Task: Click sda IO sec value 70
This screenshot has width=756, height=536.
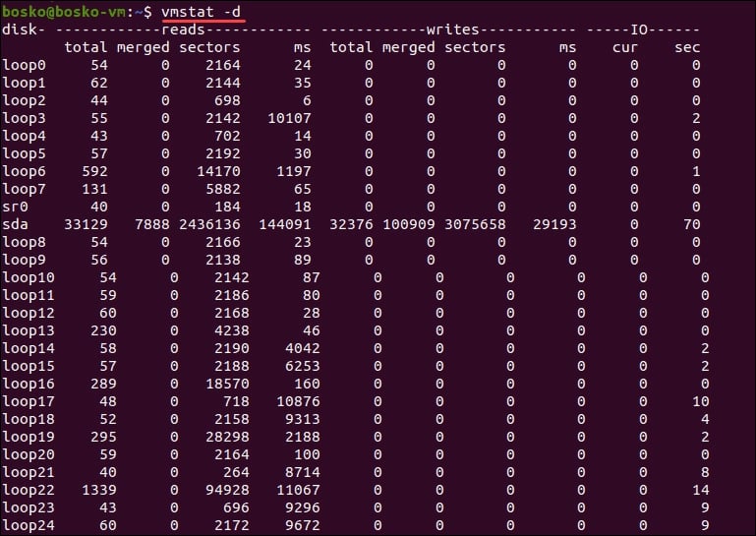Action: (691, 224)
